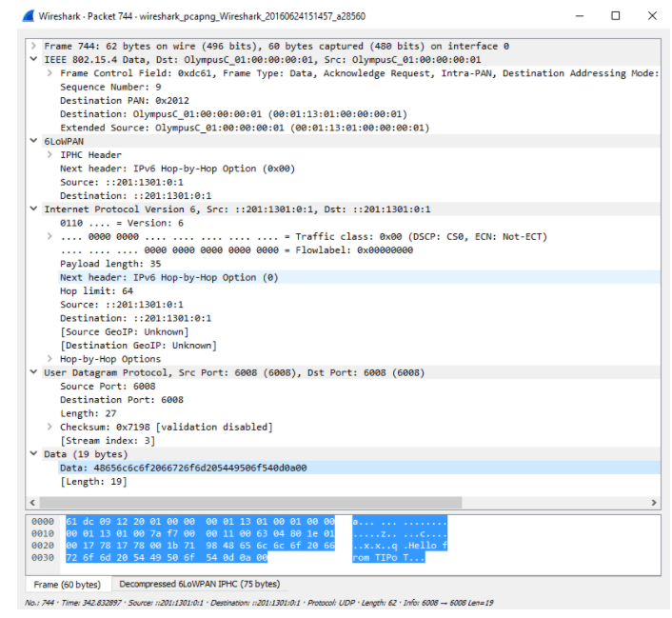The width and height of the screenshot is (672, 618).
Task: Expand the Frame Control Field 0xdc61 row
Action: (x=49, y=73)
